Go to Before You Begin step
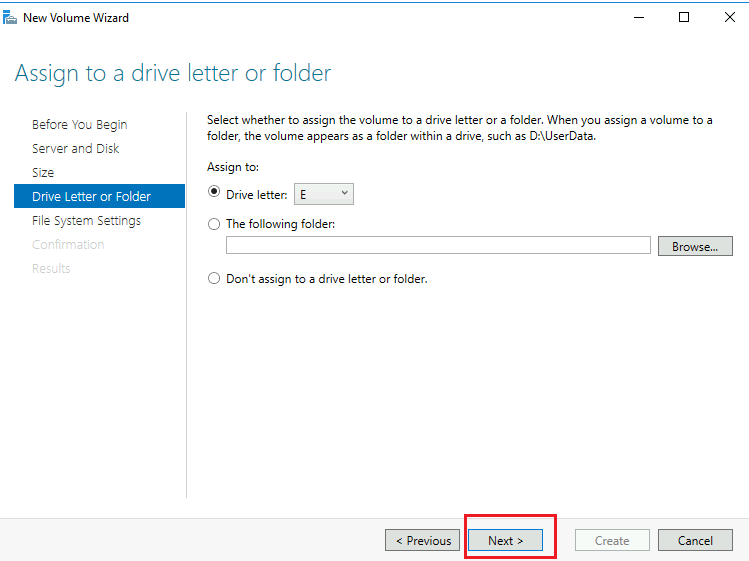The height and width of the screenshot is (561, 749). [x=79, y=124]
